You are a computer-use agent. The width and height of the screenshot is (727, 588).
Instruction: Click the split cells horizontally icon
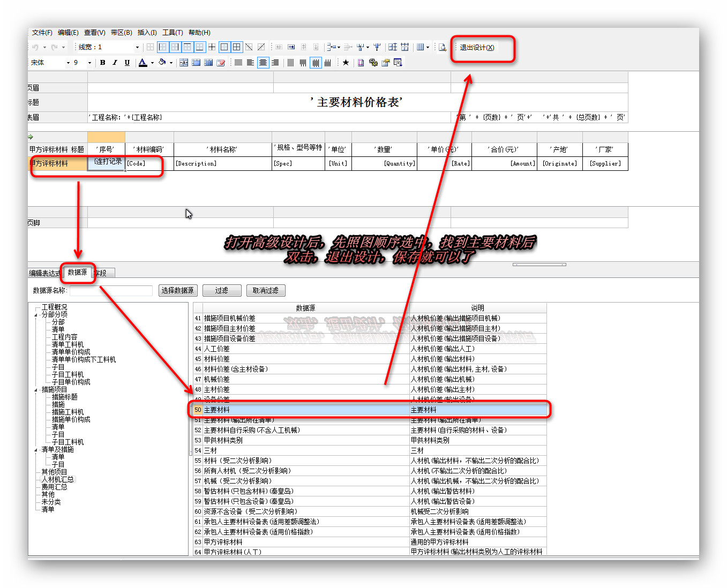(393, 47)
